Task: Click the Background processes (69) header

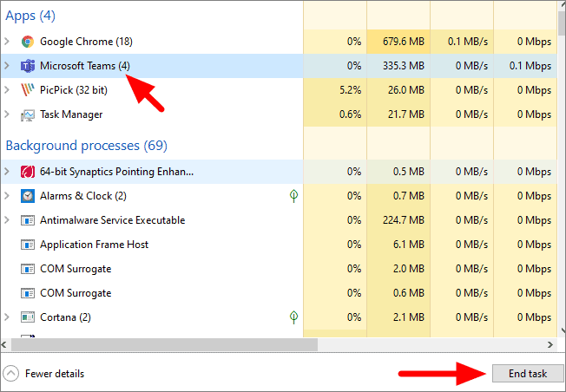Action: coord(87,146)
